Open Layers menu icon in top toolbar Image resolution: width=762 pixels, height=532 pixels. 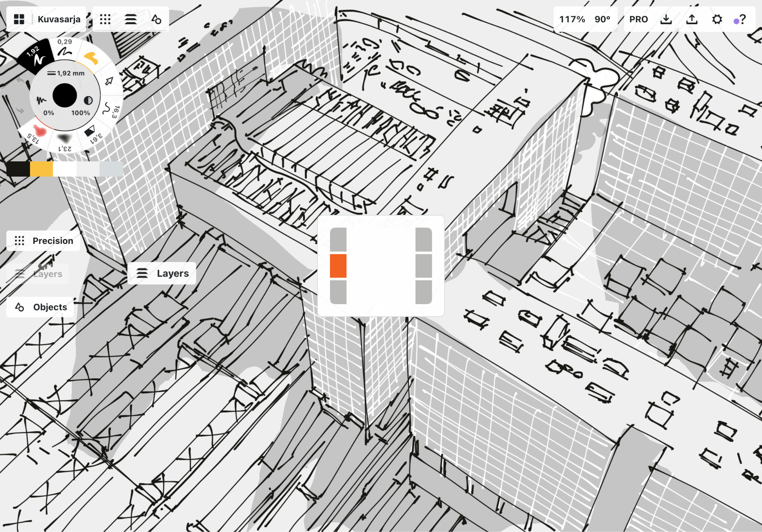(x=131, y=19)
